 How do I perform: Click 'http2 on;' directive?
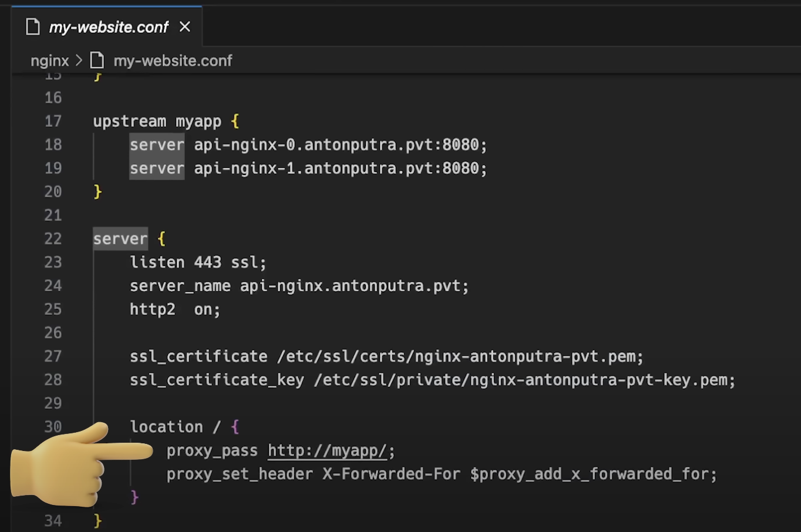[175, 309]
